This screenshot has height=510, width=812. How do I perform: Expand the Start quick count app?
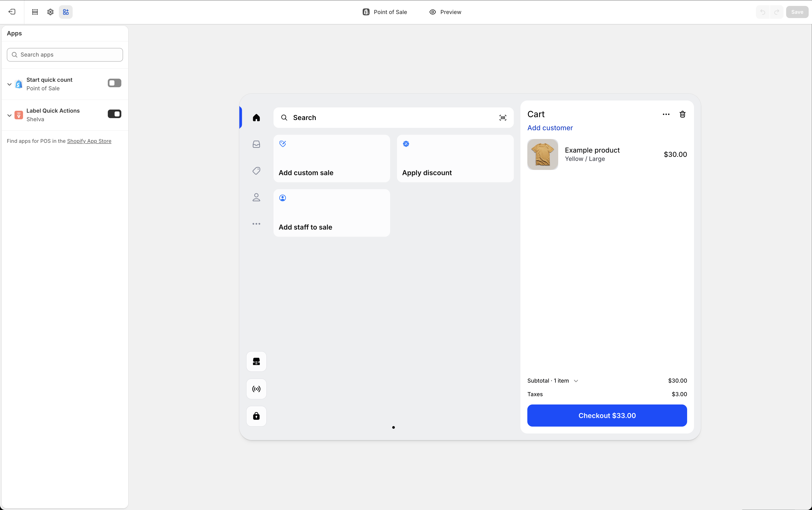[9, 84]
